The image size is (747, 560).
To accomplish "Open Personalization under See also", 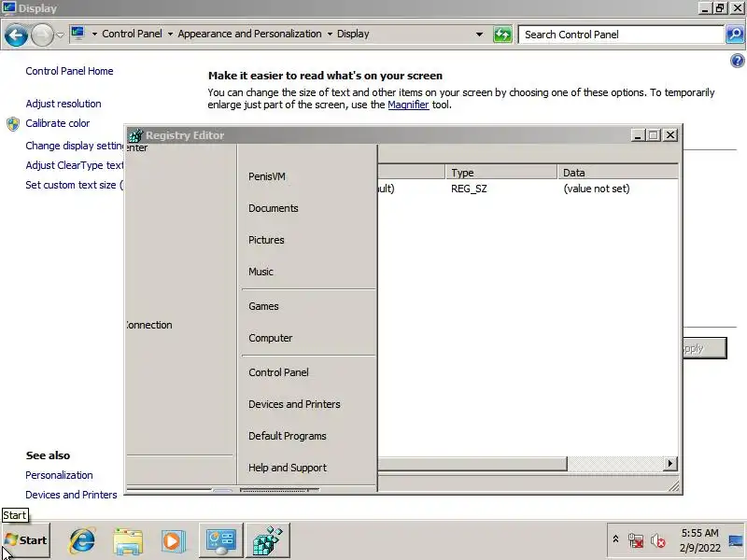I will tap(59, 475).
